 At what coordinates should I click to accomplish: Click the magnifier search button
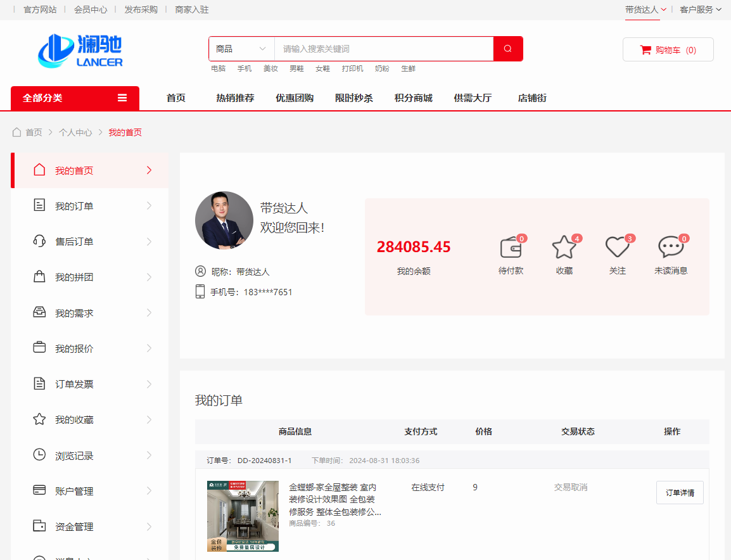point(507,49)
